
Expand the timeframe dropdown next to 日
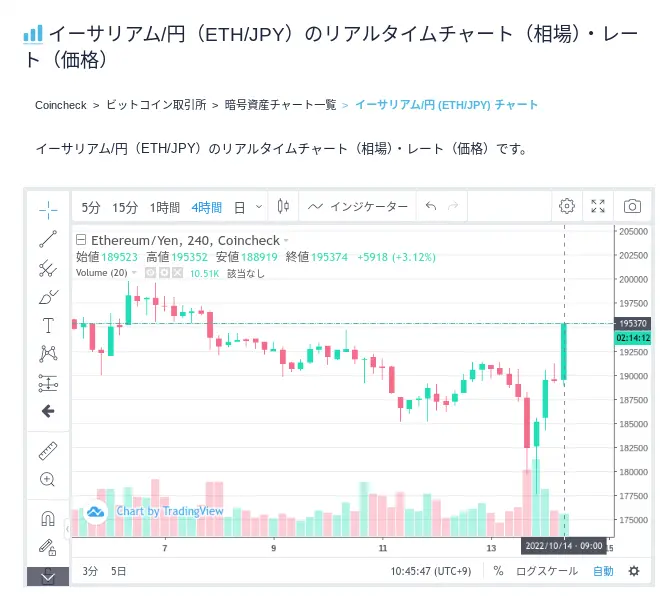point(259,207)
